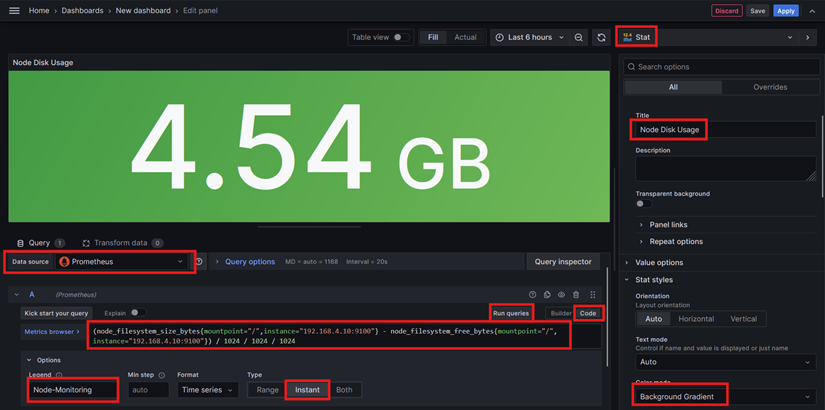Select the Range query type

click(267, 390)
